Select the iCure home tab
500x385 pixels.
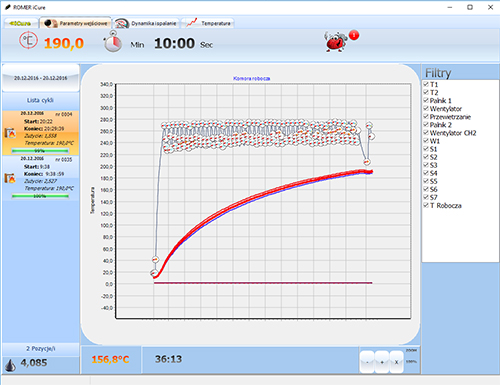[x=20, y=23]
